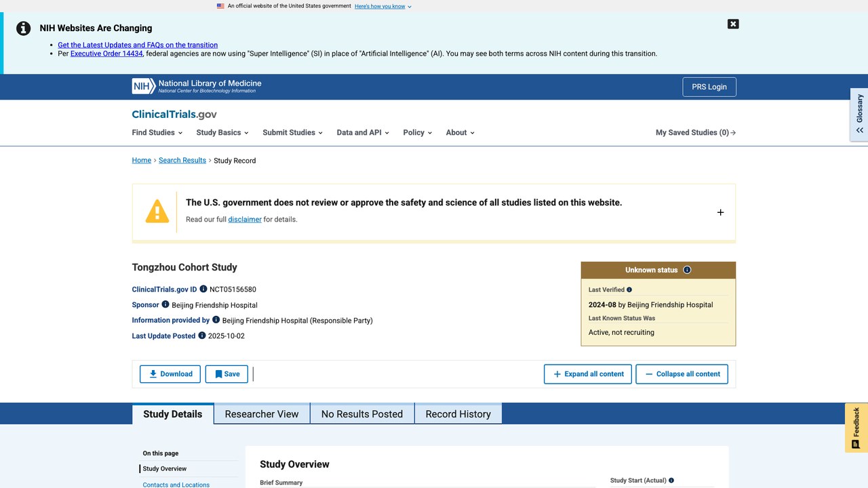Switch to the Researcher View tab
Screen dimensions: 868x488
(x=262, y=414)
